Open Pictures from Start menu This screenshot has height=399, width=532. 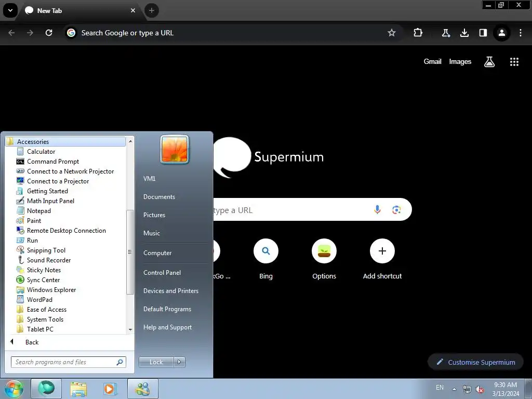coord(154,215)
